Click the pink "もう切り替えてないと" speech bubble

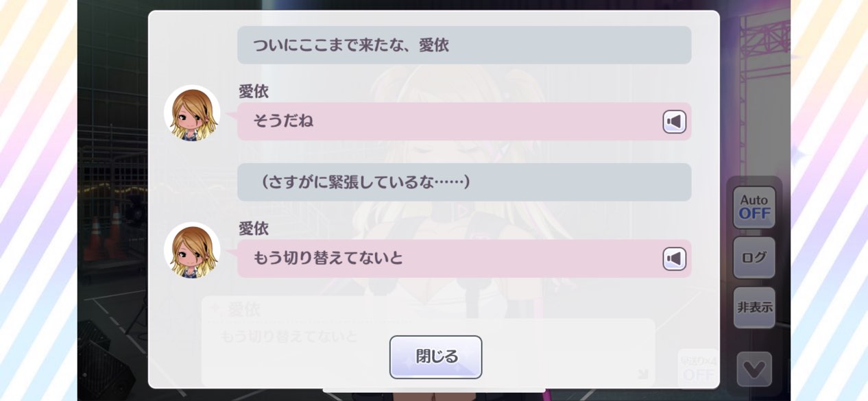pos(446,258)
